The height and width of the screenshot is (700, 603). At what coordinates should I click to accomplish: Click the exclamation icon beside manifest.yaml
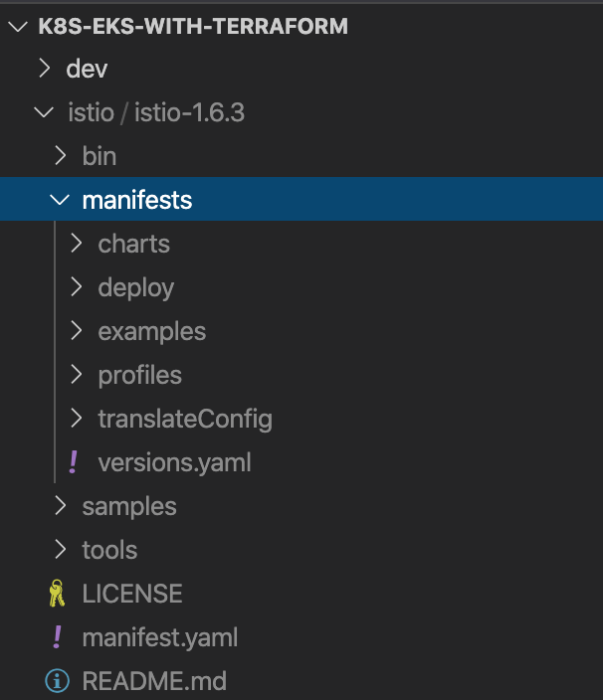pos(56,637)
